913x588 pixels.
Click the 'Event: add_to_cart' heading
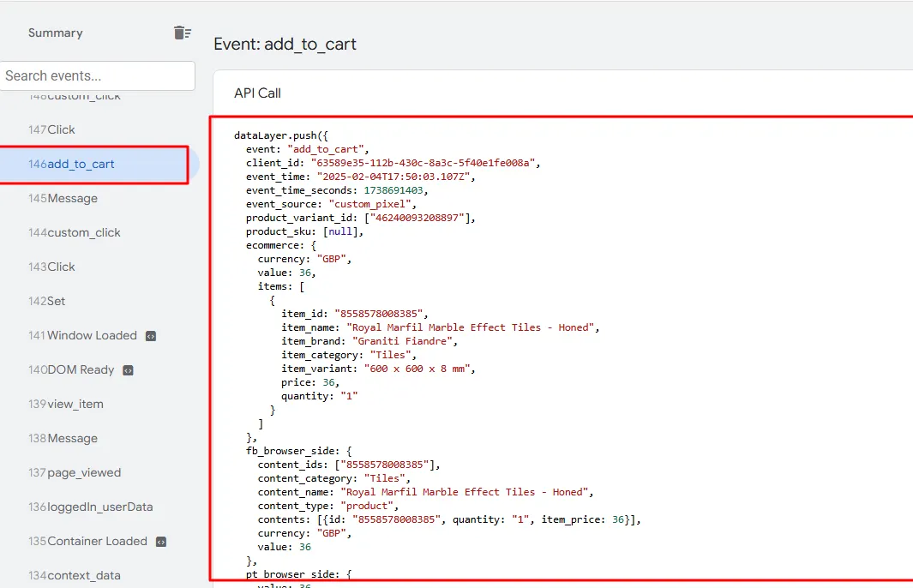click(x=285, y=45)
